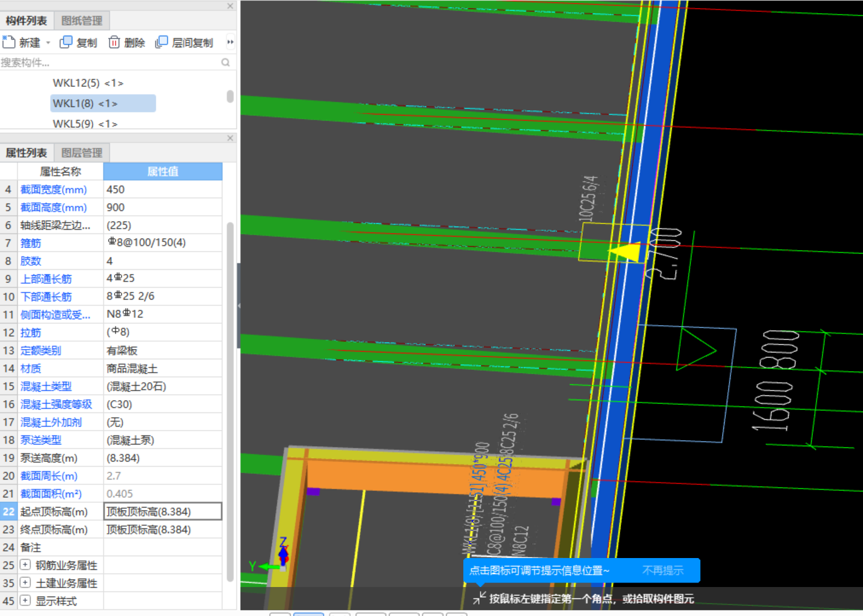Select WKL1(8) in component list
The height and width of the screenshot is (616, 863).
pyautogui.click(x=103, y=103)
